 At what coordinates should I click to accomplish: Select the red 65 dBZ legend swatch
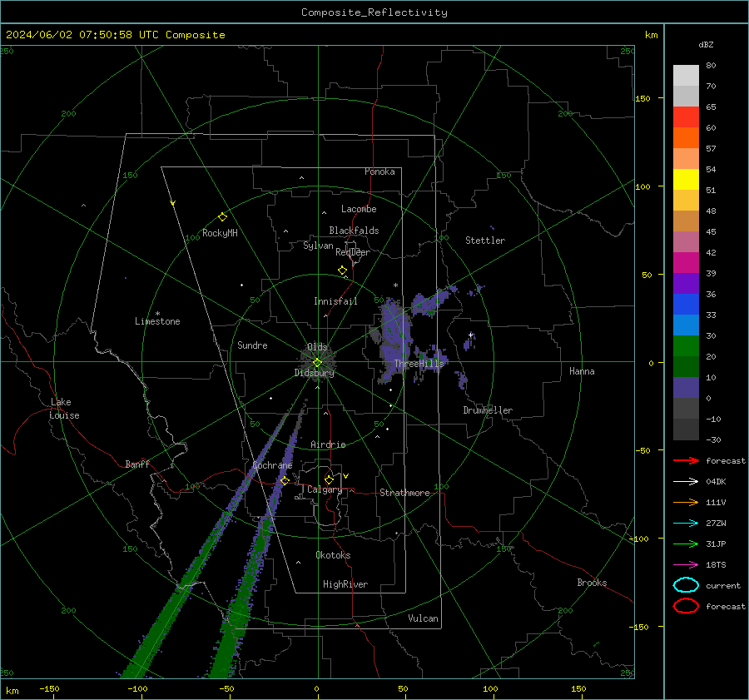coord(686,117)
